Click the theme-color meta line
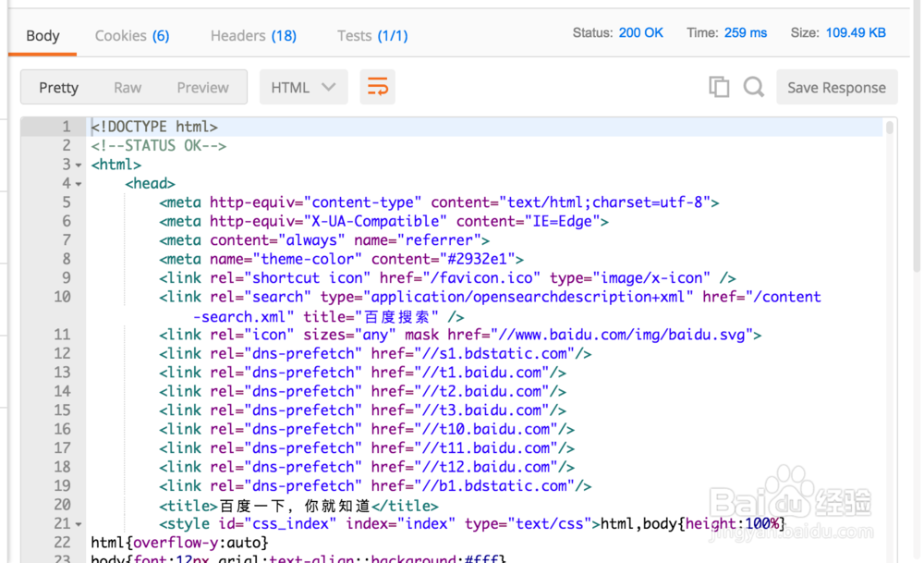924x563 pixels. click(x=341, y=259)
